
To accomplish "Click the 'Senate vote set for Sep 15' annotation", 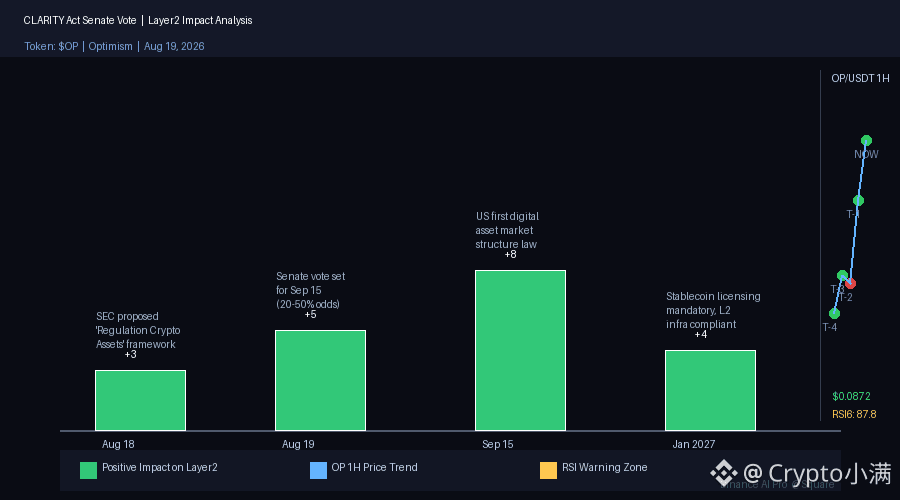I will tap(310, 290).
